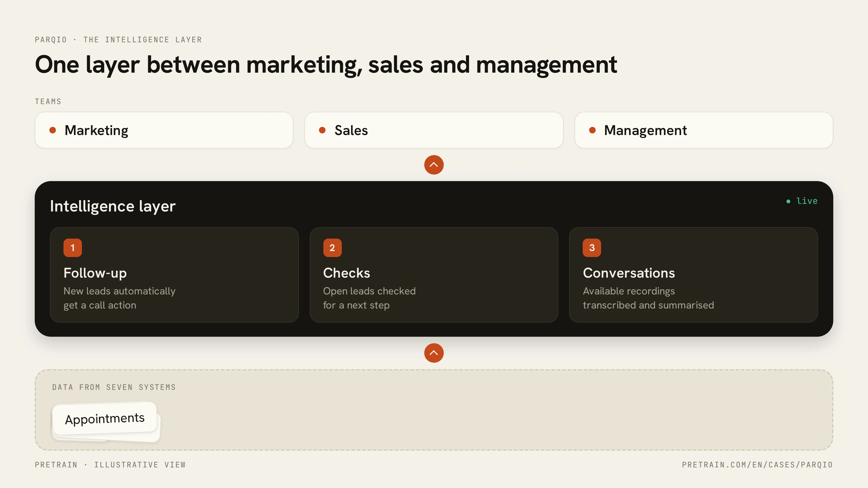Image resolution: width=868 pixels, height=488 pixels.
Task: Click the number 2 badge on Checks
Action: (332, 248)
